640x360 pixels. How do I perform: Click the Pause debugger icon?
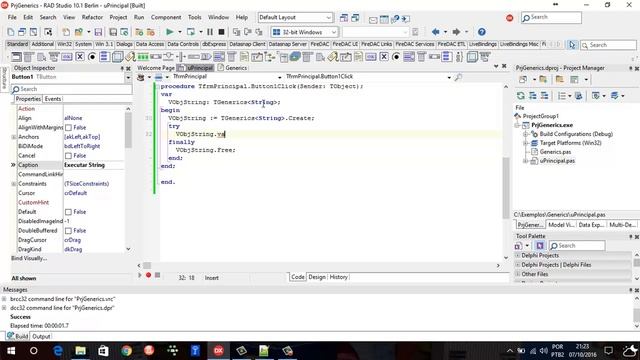(x=210, y=32)
